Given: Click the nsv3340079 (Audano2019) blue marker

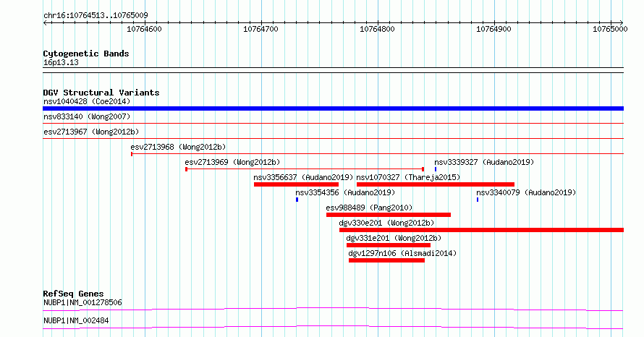Looking at the screenshot, I should tap(478, 200).
